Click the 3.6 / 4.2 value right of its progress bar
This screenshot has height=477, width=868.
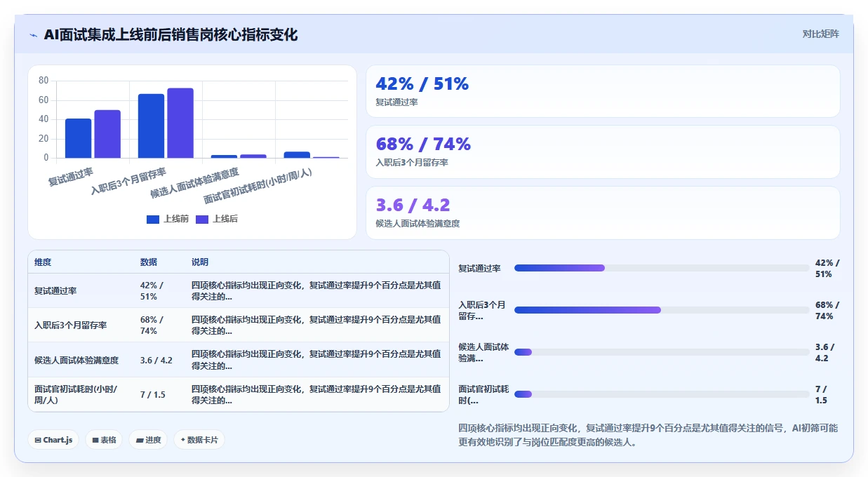pos(825,352)
